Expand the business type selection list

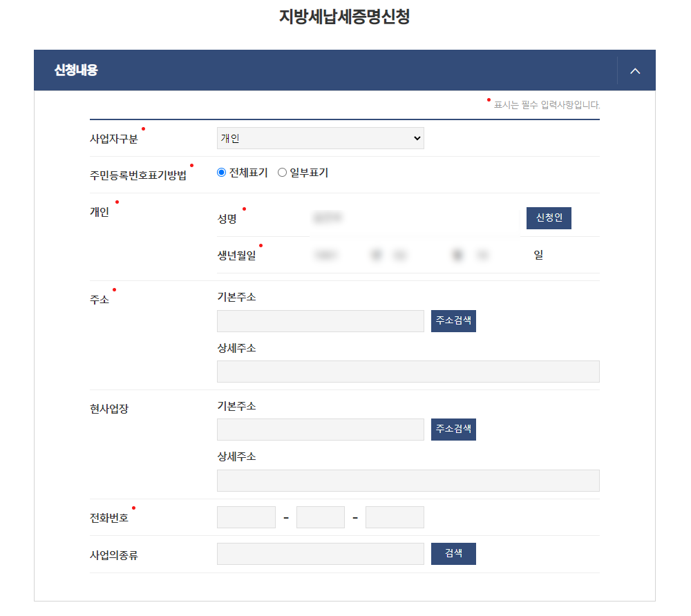pyautogui.click(x=320, y=137)
